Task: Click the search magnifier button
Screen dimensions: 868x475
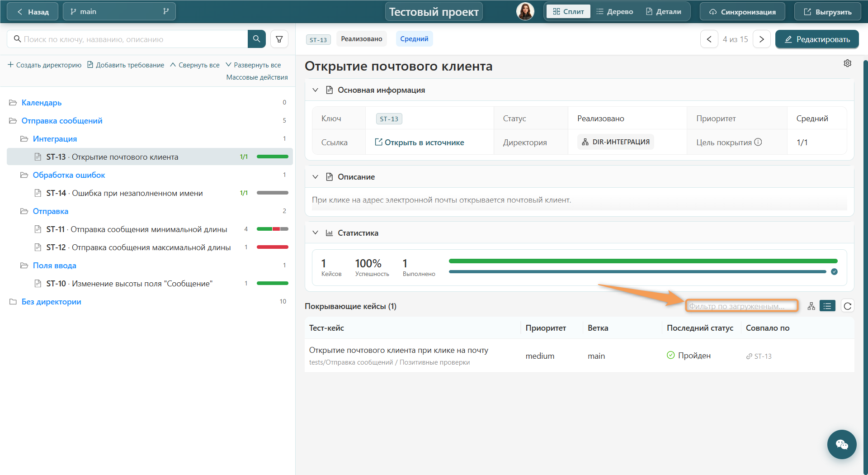Action: pyautogui.click(x=256, y=39)
